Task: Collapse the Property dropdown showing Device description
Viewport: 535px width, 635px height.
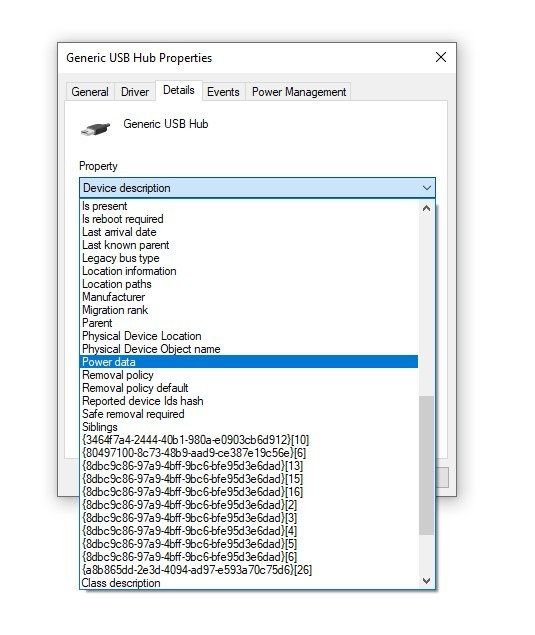Action: click(258, 188)
